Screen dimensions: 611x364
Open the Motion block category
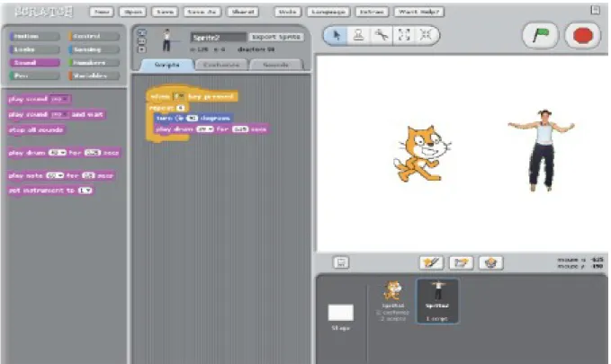35,36
